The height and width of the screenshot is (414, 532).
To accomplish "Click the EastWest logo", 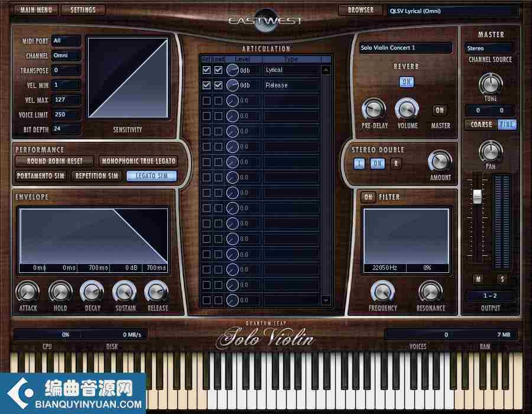I will (265, 20).
